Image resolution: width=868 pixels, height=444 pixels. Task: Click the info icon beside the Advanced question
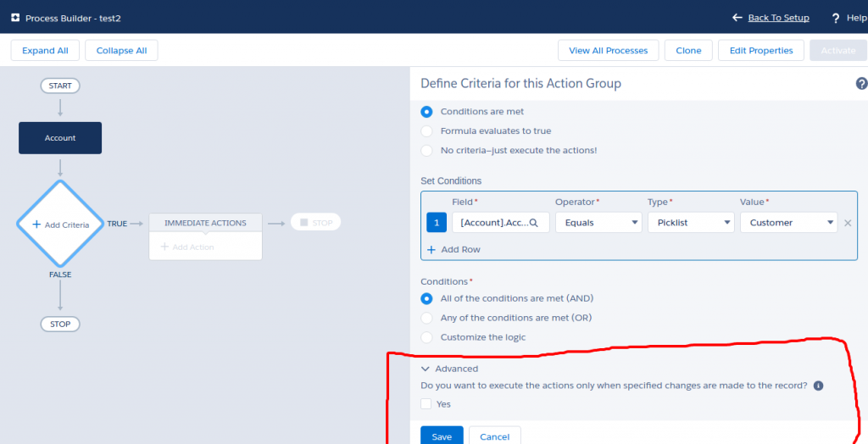point(818,386)
